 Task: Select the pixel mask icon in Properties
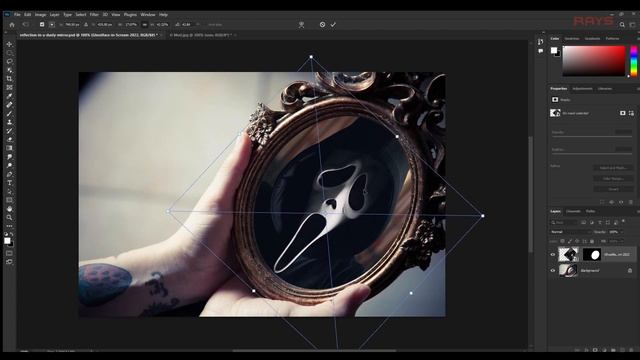point(622,113)
